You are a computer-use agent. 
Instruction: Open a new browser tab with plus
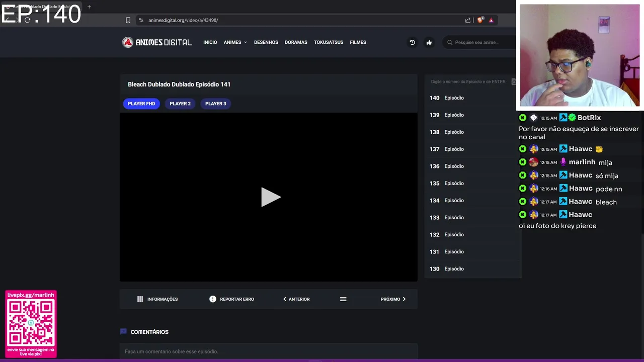click(89, 7)
